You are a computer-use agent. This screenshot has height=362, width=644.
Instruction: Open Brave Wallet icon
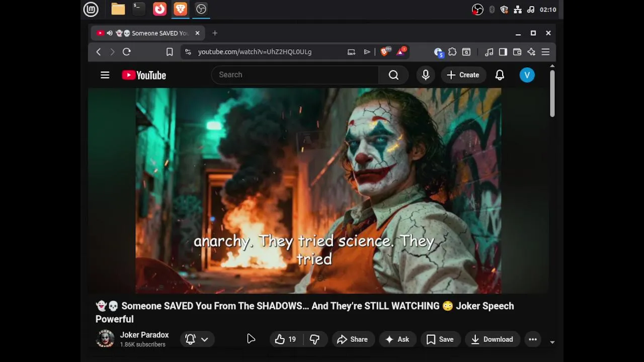(517, 52)
